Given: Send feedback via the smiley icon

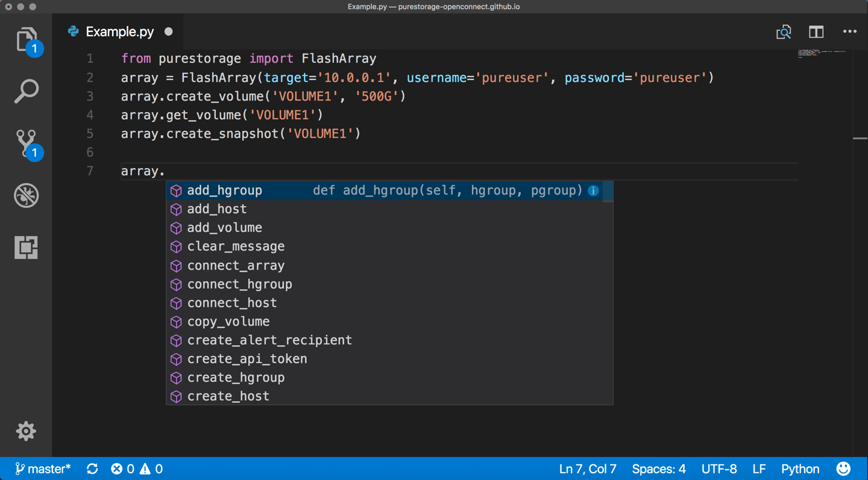Looking at the screenshot, I should pos(843,468).
